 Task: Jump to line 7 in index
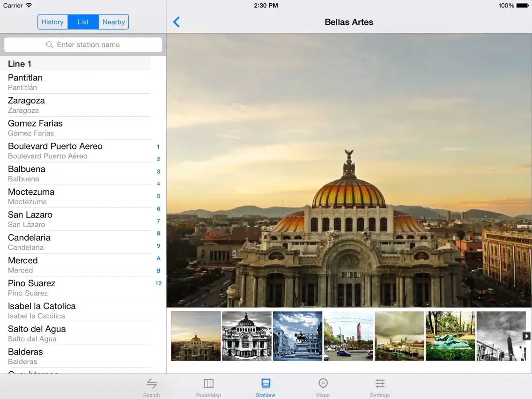(x=158, y=221)
